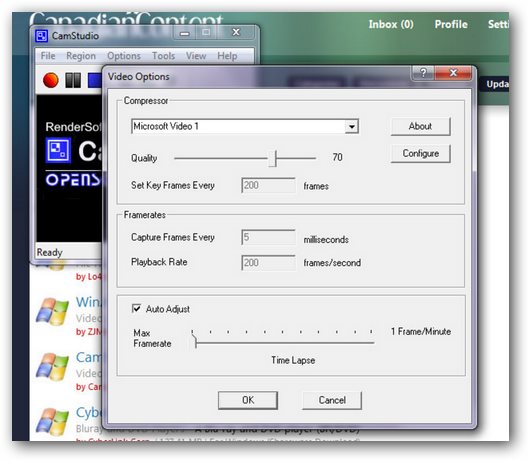This screenshot has width=529, height=461.
Task: Click the Windows logo icon beside the Cam listing
Action: coord(52,367)
